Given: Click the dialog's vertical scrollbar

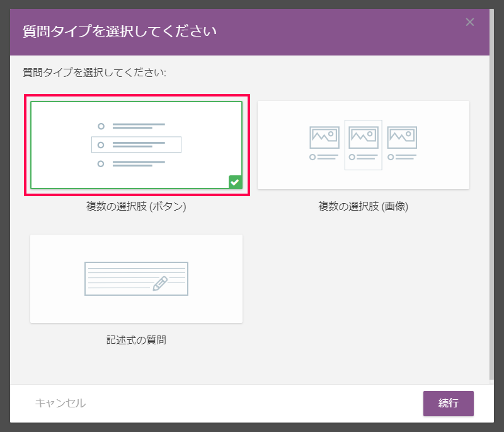Looking at the screenshot, I should pos(491,194).
